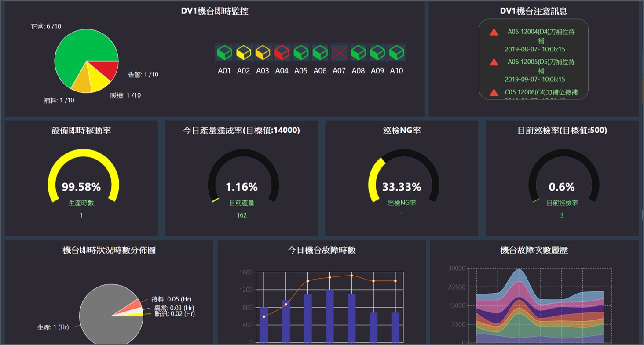Open the A06 12005(D5) alert message

click(541, 66)
